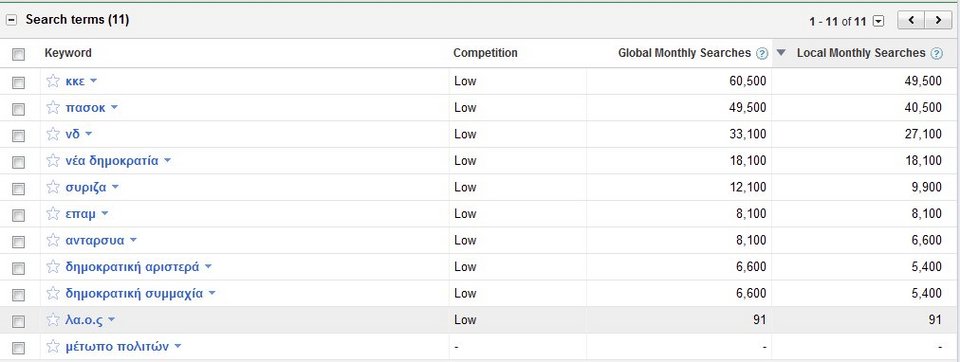Star the δημοκρατική συμμαχία keyword
The image size is (960, 362).
click(53, 293)
